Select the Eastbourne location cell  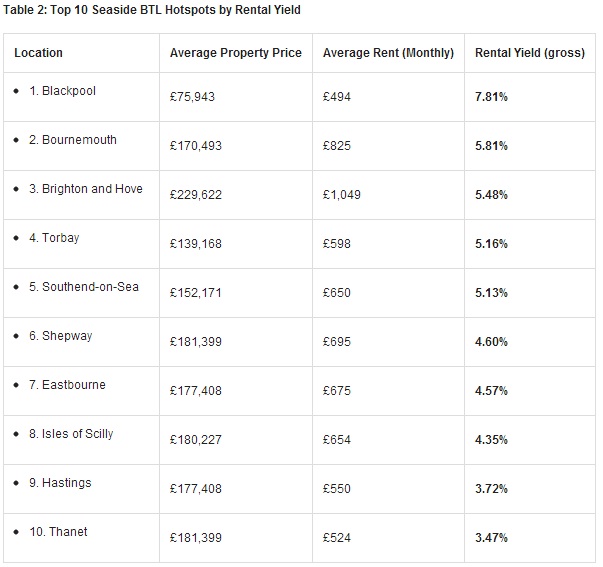[73, 385]
